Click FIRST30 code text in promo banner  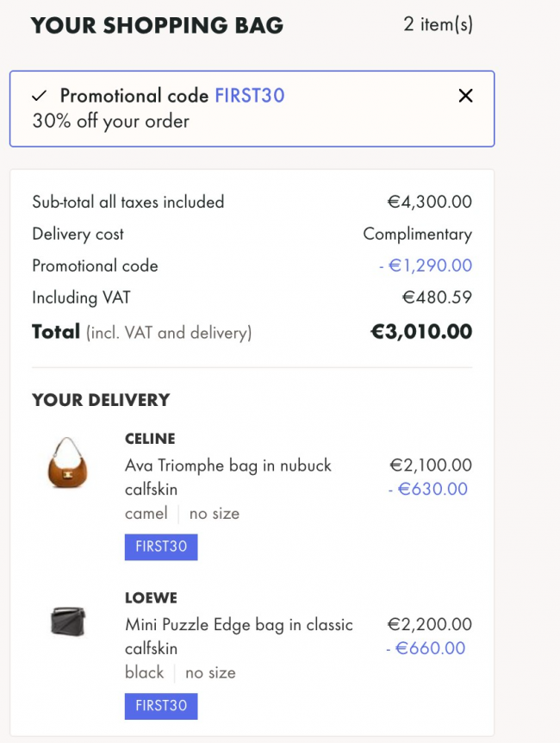tap(249, 96)
